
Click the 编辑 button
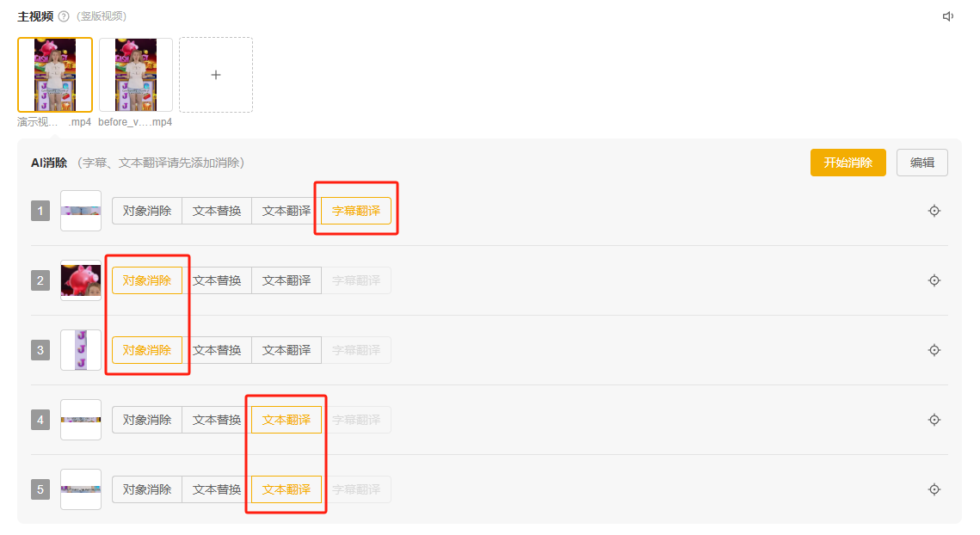921,163
